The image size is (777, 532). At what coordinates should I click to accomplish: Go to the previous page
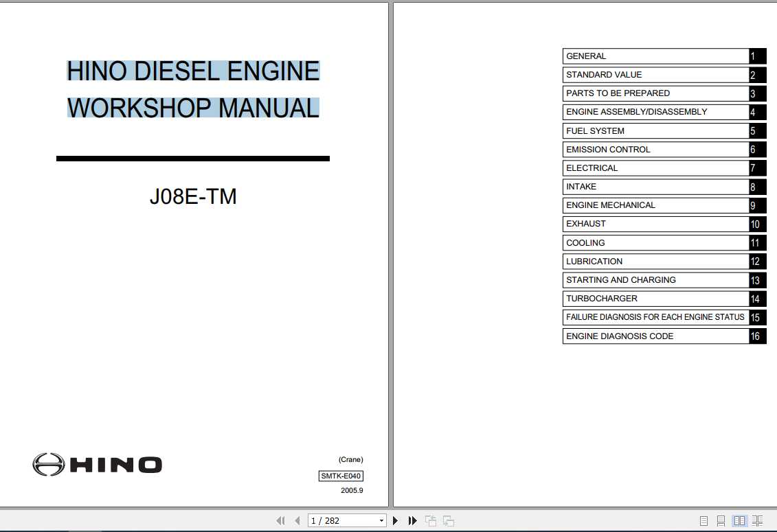click(297, 520)
